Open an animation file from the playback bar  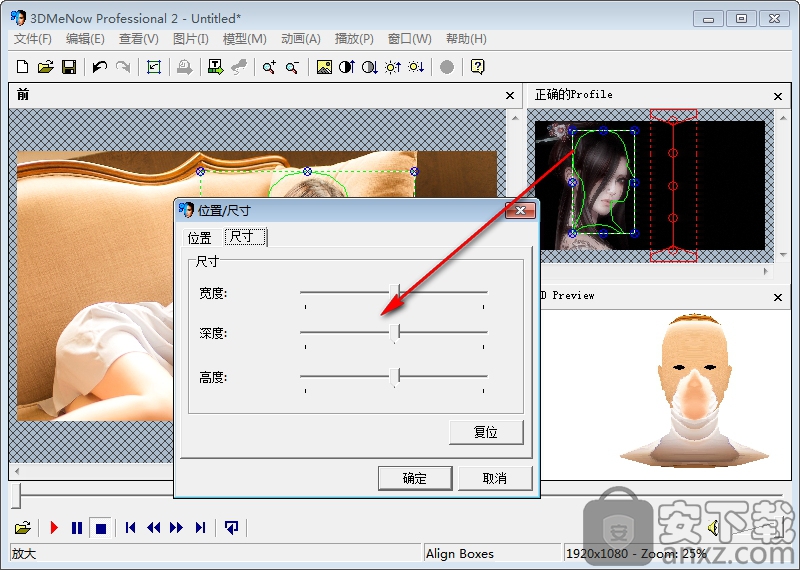tap(22, 528)
